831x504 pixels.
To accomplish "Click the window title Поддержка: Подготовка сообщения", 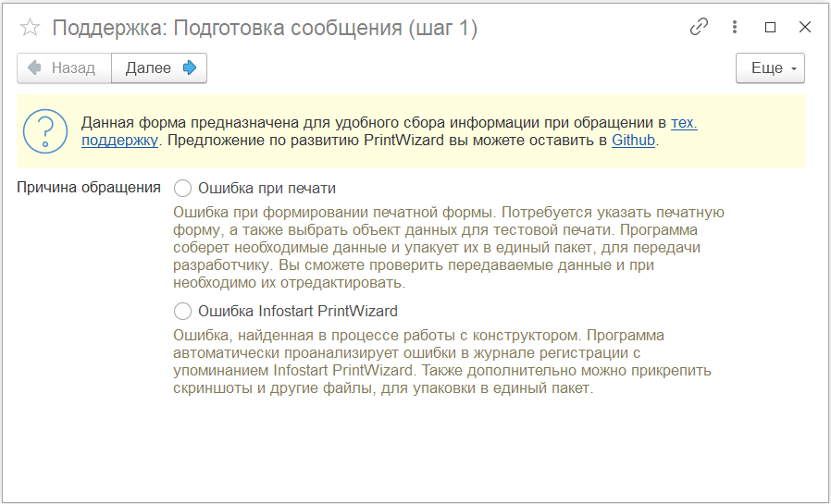I will click(264, 28).
